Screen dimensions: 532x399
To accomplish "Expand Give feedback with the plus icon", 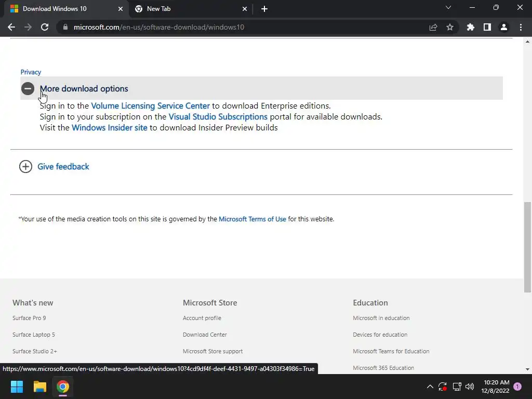I will tap(26, 167).
